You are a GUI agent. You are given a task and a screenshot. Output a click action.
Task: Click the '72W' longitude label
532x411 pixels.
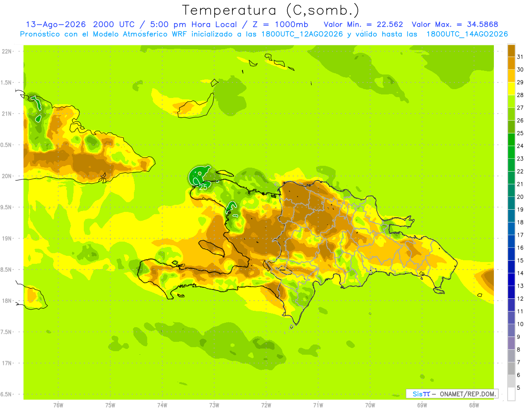(266, 405)
